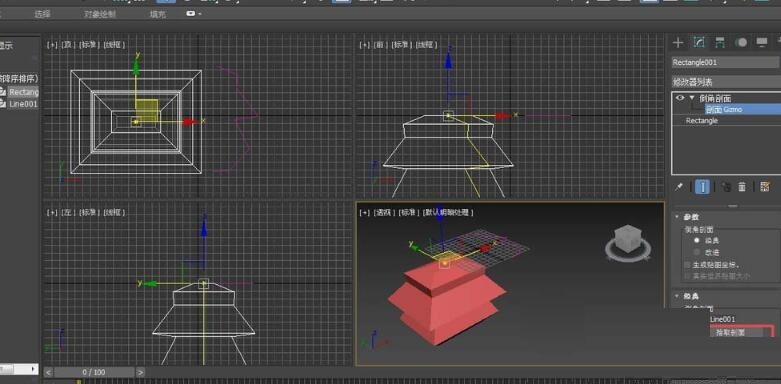
Task: Toggle Pin Stack icon below the modifier stack
Action: click(x=678, y=187)
